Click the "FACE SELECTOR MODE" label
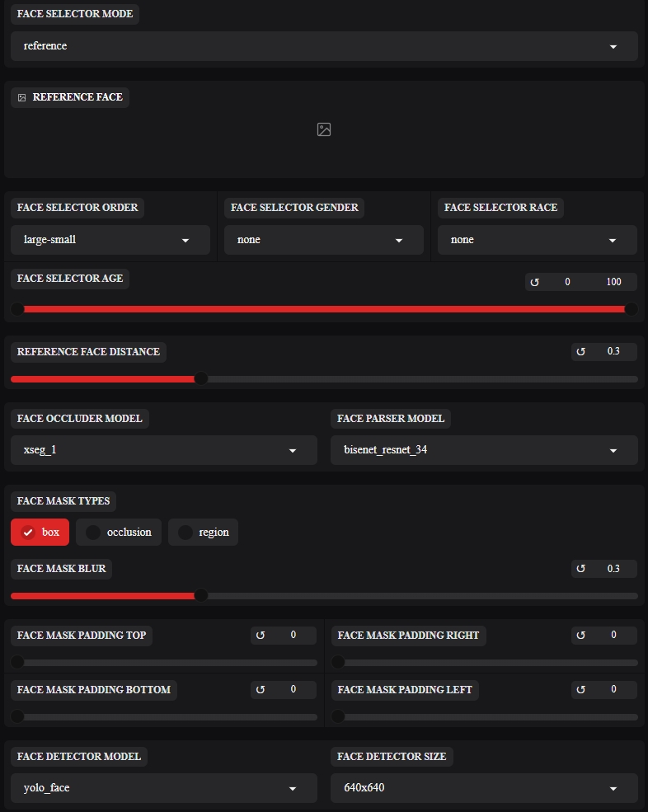This screenshot has width=648, height=812. [x=74, y=14]
